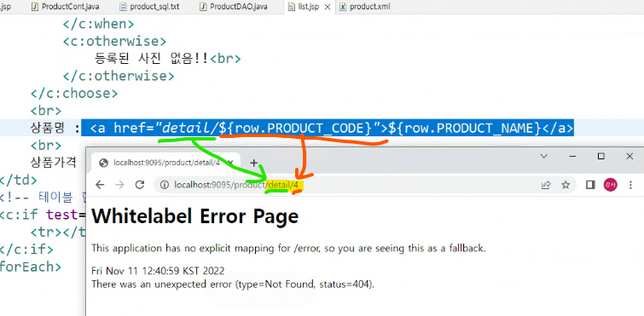Bookmark this page with the star icon
Image resolution: width=644 pixels, height=316 pixels.
pos(566,185)
